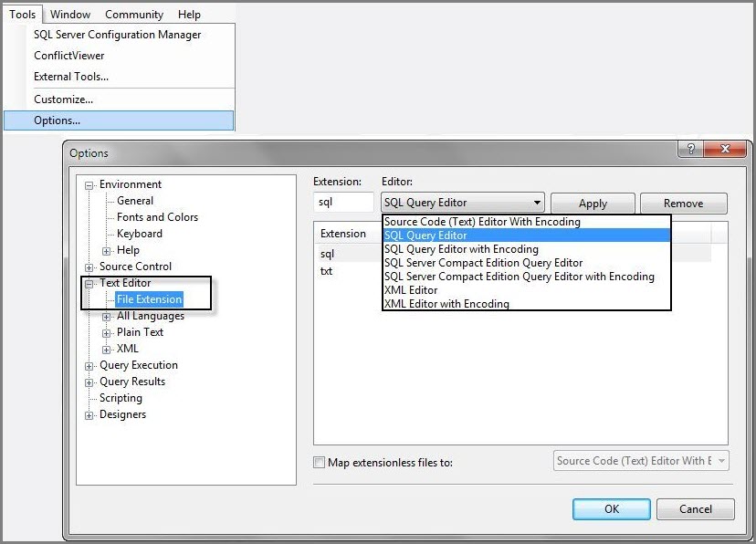Choose XML Editor option
756x544 pixels.
(527, 290)
